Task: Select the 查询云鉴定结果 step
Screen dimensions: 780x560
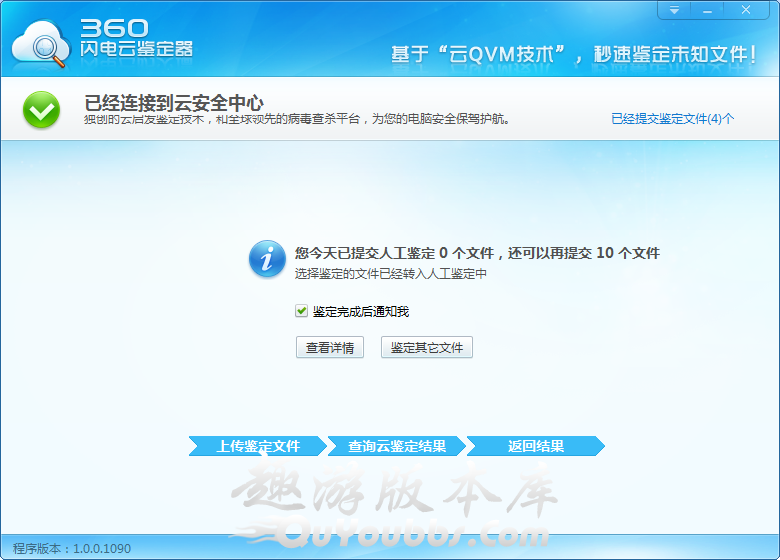Action: coord(397,446)
